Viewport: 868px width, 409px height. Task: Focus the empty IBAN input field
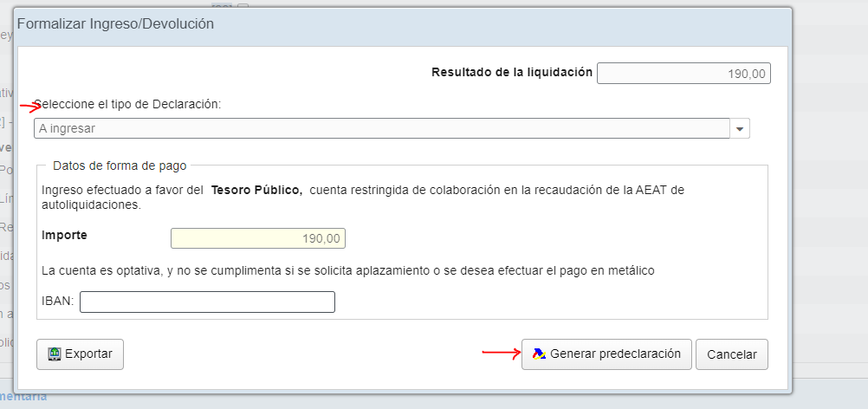[206, 302]
